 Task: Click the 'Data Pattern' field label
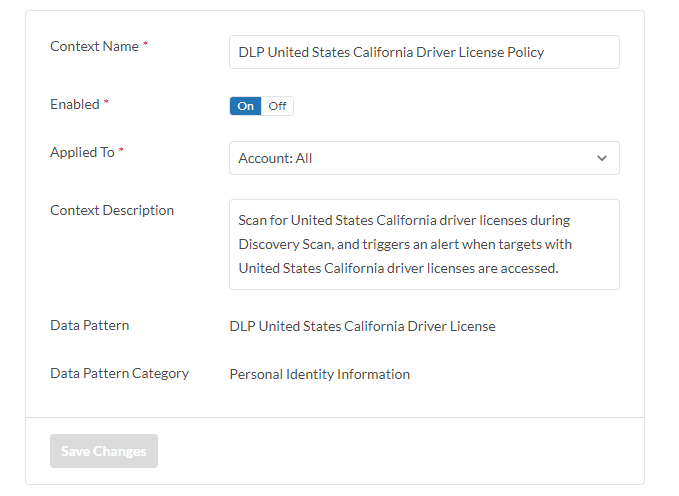pyautogui.click(x=89, y=325)
